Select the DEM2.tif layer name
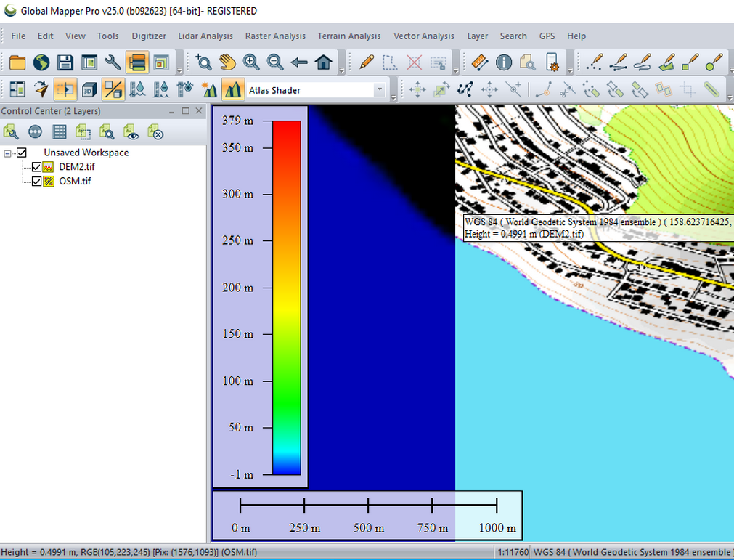Screen dimensions: 734x560 coord(76,167)
